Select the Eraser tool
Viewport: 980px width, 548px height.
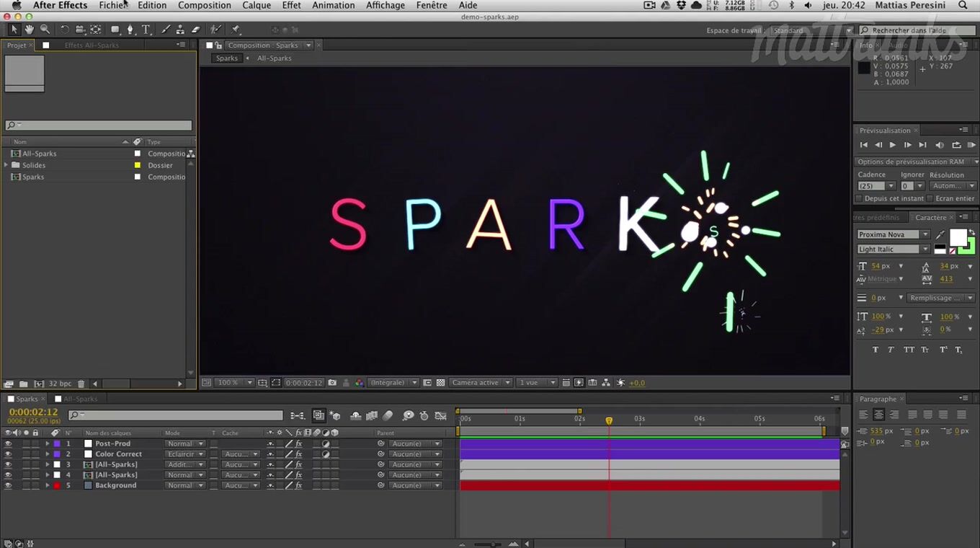click(x=195, y=30)
